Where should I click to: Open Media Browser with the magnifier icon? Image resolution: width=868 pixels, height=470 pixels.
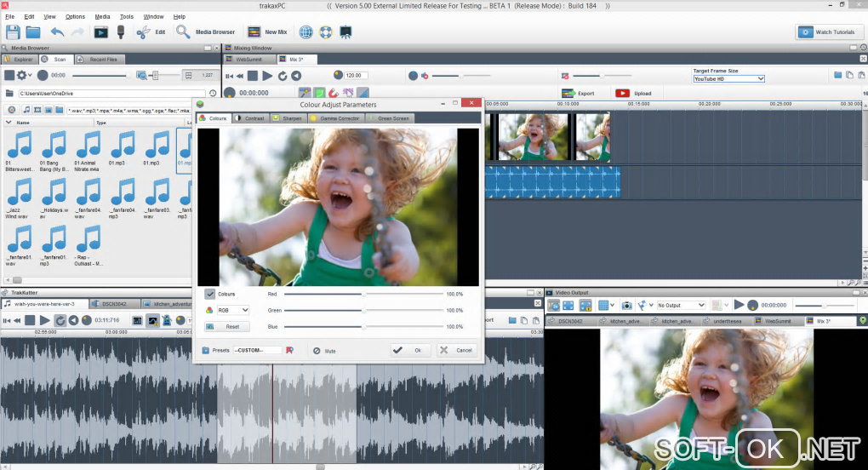coord(183,32)
